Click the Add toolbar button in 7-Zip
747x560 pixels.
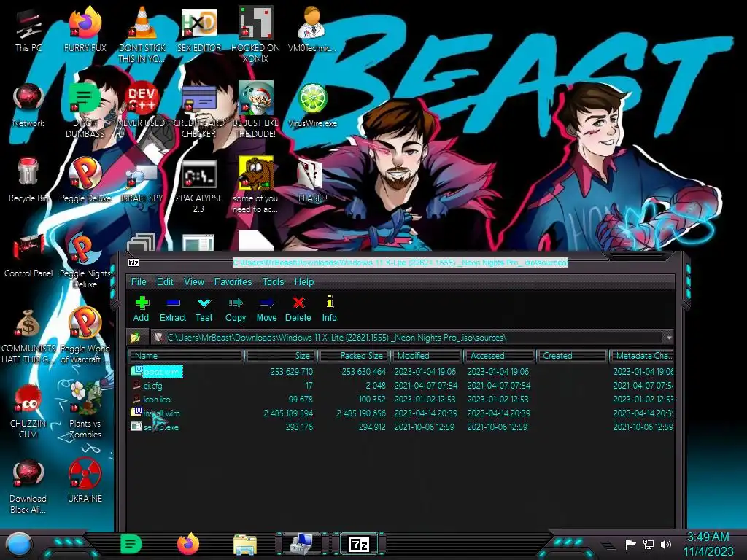click(x=141, y=308)
